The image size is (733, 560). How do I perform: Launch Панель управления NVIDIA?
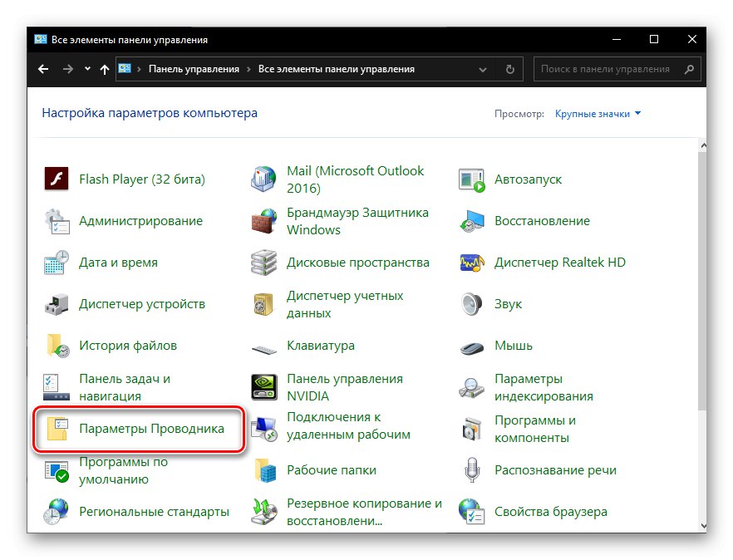345,386
